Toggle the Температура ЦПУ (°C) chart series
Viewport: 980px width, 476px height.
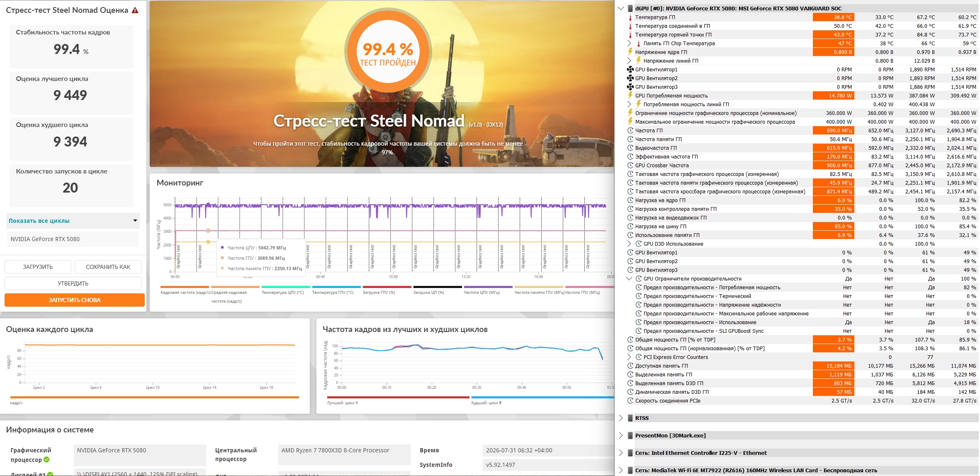pos(286,290)
